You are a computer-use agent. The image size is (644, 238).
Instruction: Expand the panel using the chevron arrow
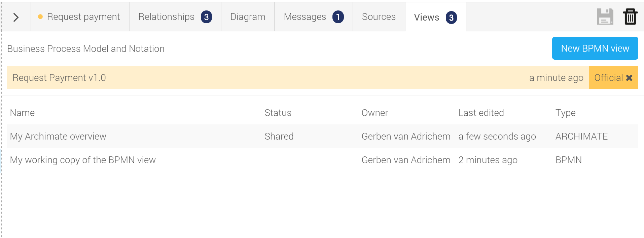coord(16,17)
